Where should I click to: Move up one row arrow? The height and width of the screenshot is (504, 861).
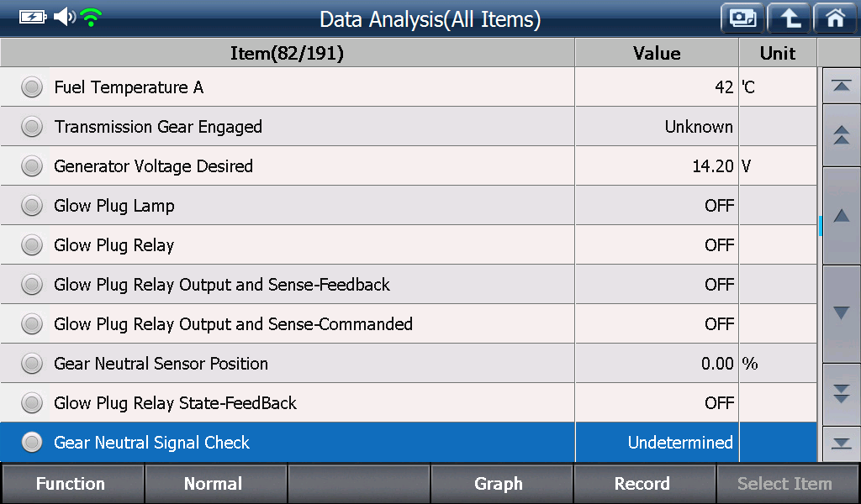tap(841, 216)
